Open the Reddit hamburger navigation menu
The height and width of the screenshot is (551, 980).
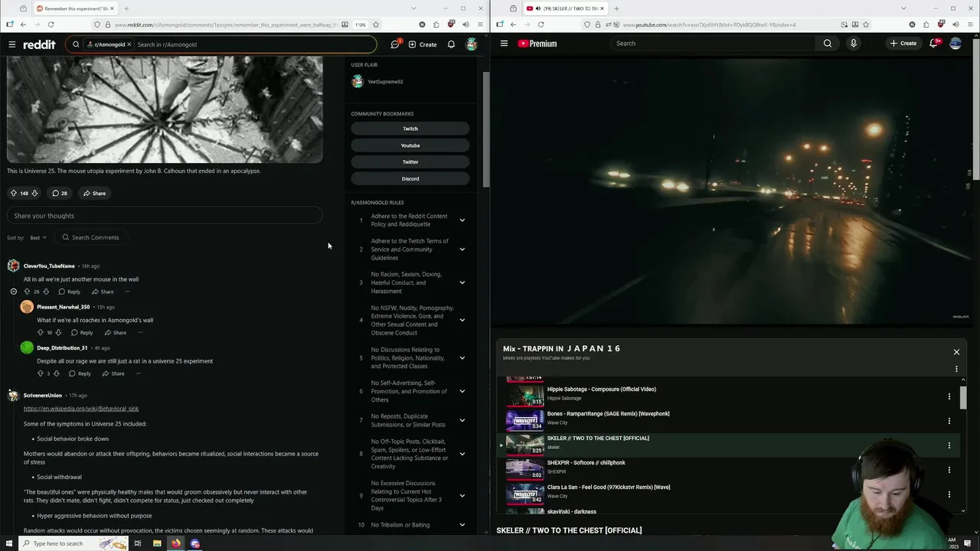pyautogui.click(x=12, y=44)
